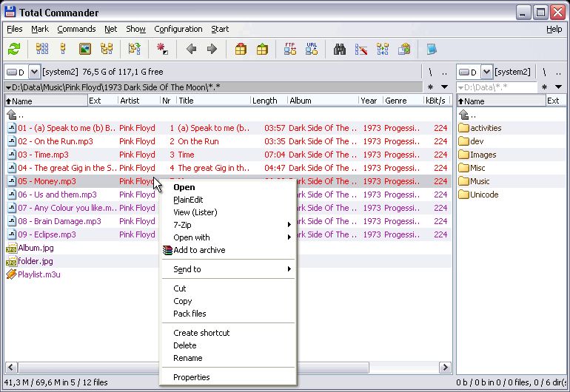
Task: Click the green Refresh arrows toolbar icon
Action: pos(14,50)
